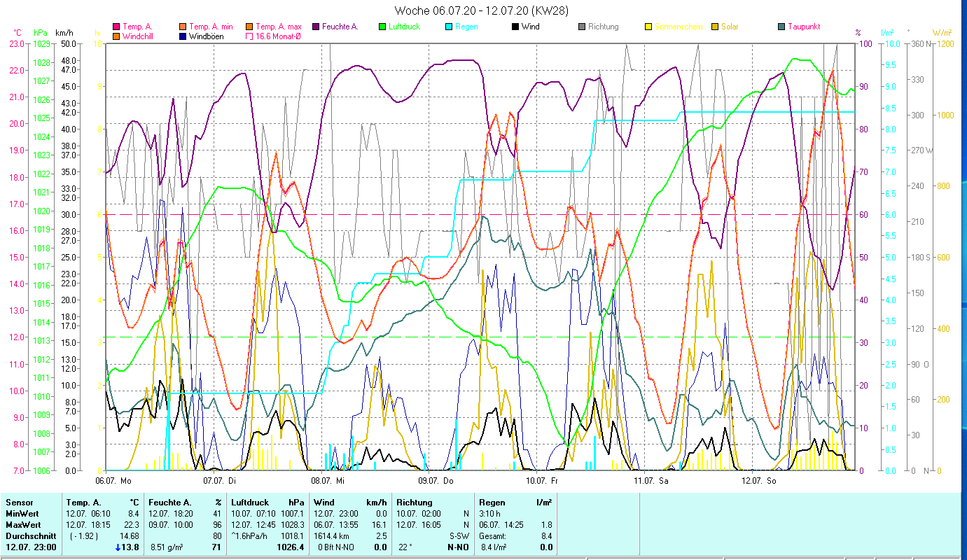The height and width of the screenshot is (560, 967).
Task: Select the green Luftdruck legend swatch
Action: pyautogui.click(x=382, y=27)
